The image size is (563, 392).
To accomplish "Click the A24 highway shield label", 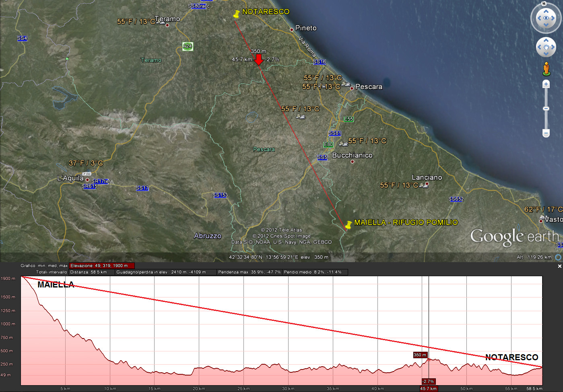I will click(x=187, y=46).
